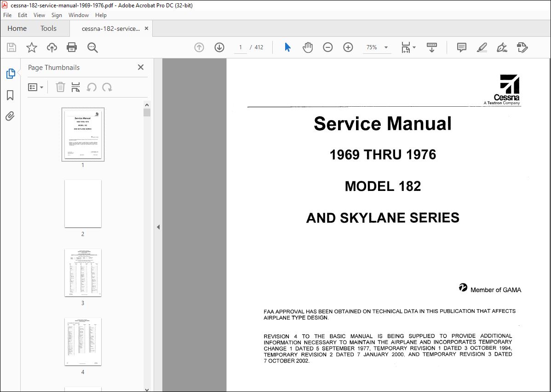551x392 pixels.
Task: Select the cessna-182-service document tab
Action: (111, 29)
